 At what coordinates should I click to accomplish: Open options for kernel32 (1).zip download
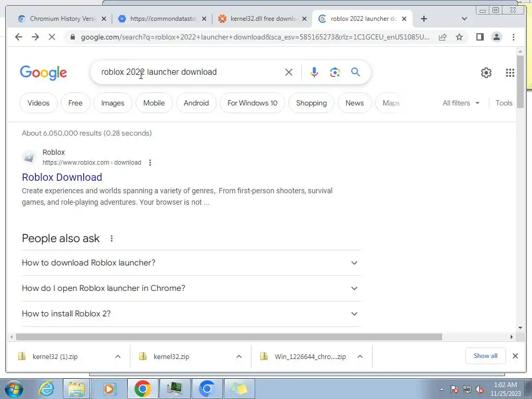[118, 356]
